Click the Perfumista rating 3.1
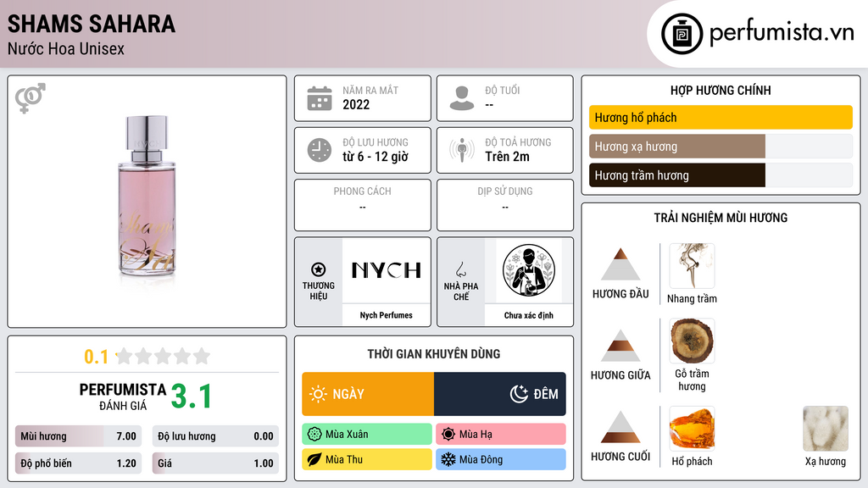The image size is (868, 488). (x=191, y=396)
